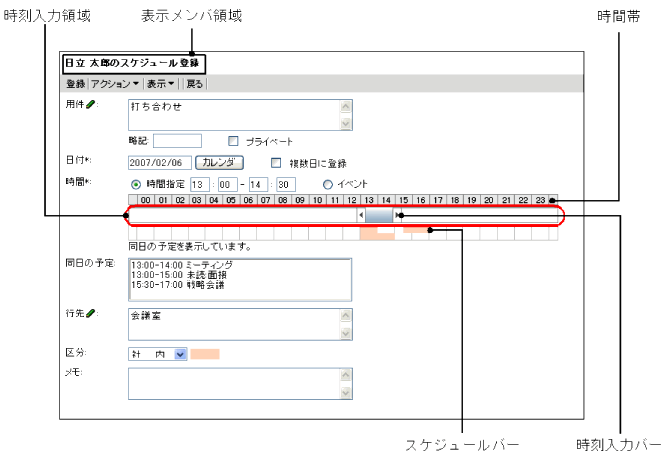Click the up arrow in 行先 textarea scrollbar
The height and width of the screenshot is (461, 669).
coord(346,316)
